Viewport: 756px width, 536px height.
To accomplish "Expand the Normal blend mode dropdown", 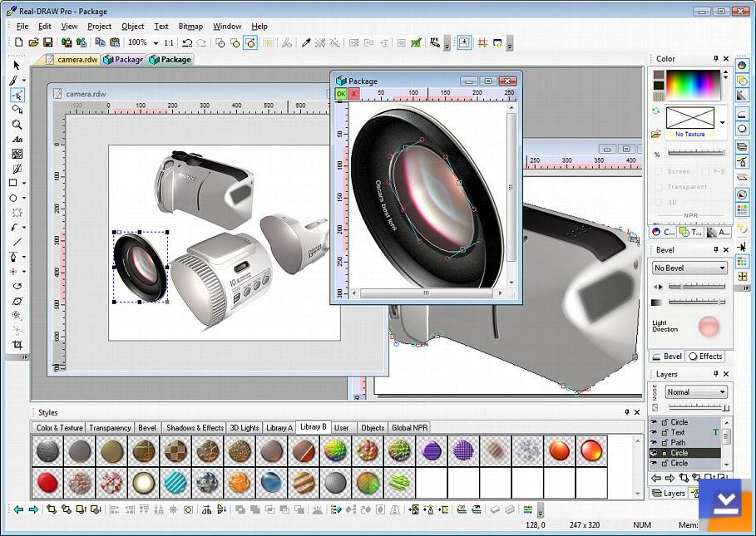I will click(721, 392).
